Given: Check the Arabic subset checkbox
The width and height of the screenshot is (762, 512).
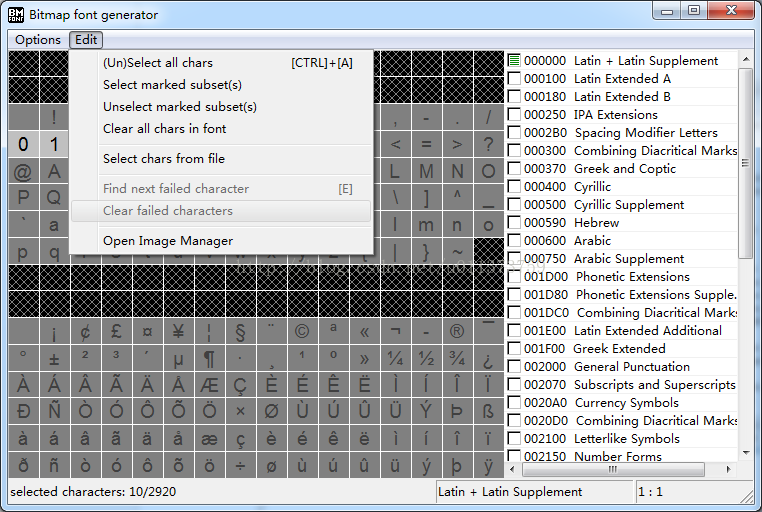Looking at the screenshot, I should [514, 240].
